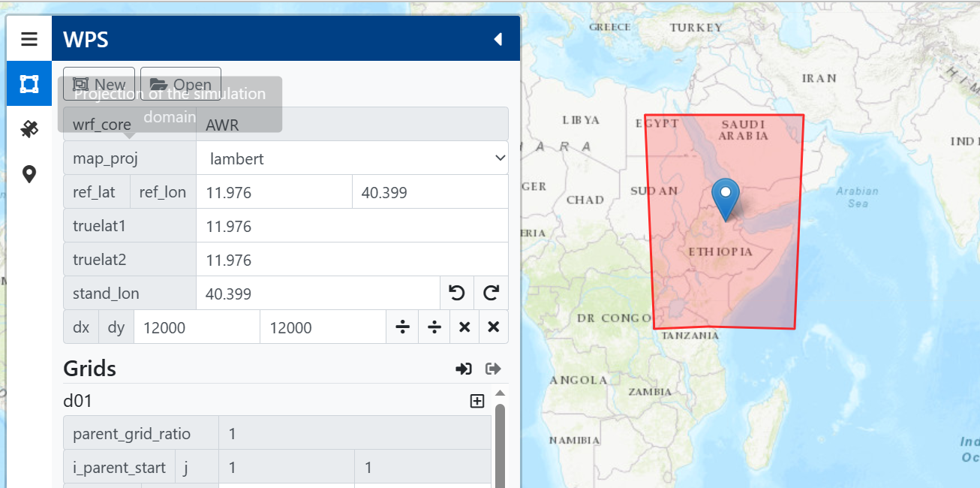Click the Grids import arrow icon

[464, 369]
